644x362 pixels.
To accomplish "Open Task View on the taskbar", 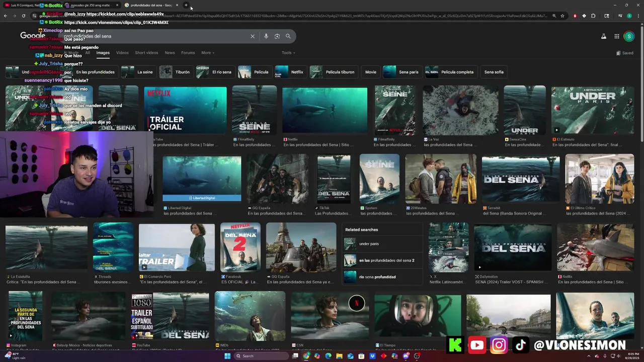I will [x=296, y=356].
